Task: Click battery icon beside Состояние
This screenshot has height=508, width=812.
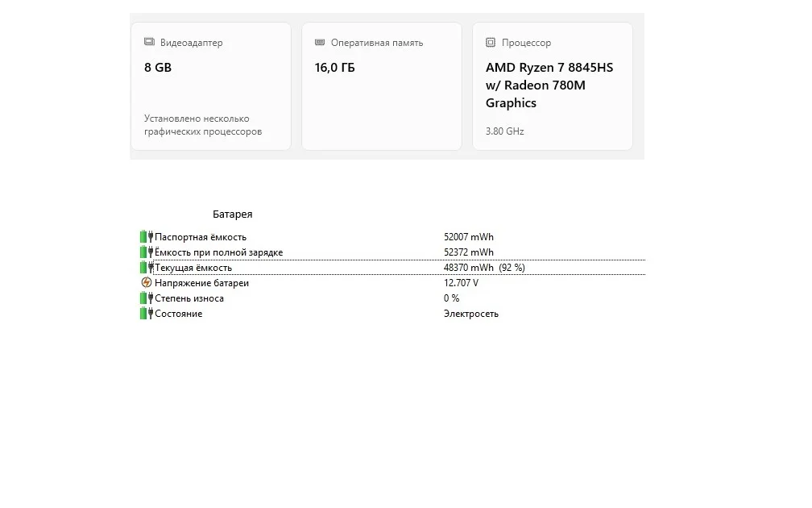Action: (x=147, y=313)
